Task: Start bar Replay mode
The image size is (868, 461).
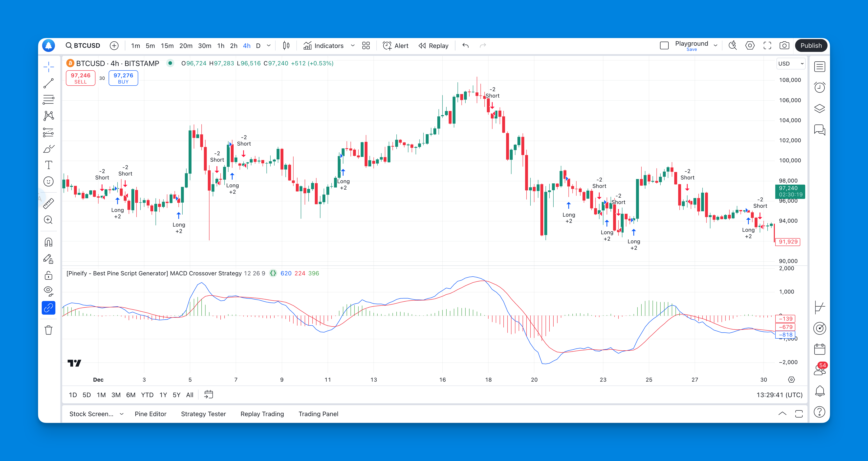Action: [x=433, y=45]
